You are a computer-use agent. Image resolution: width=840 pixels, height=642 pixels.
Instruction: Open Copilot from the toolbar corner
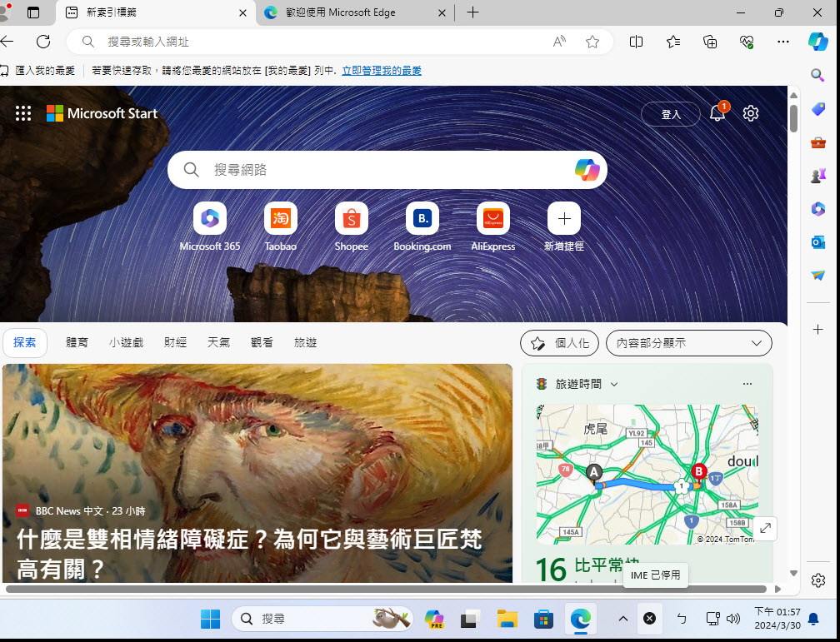point(818,42)
